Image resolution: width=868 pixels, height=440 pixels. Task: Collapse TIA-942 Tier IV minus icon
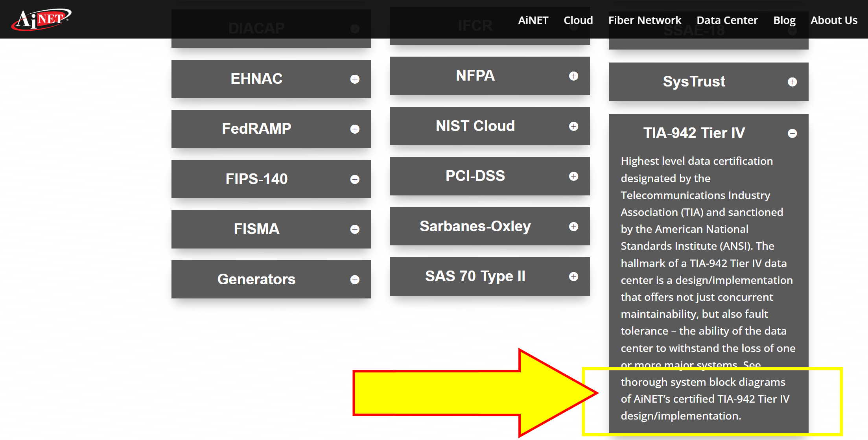(792, 133)
